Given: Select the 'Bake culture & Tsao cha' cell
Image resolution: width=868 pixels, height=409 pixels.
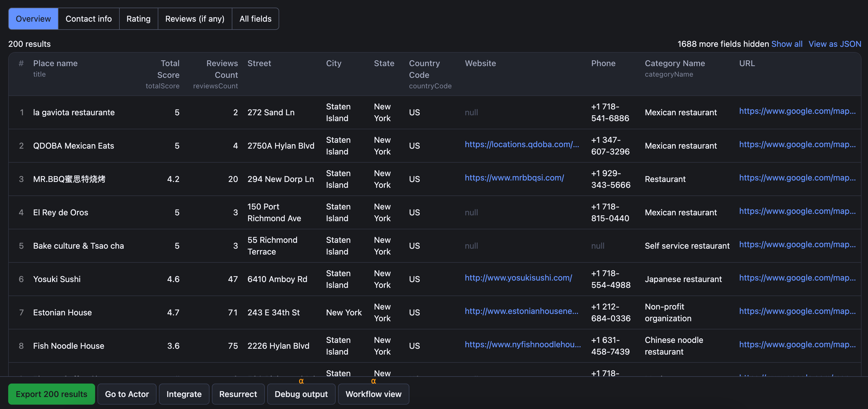Looking at the screenshot, I should [78, 246].
